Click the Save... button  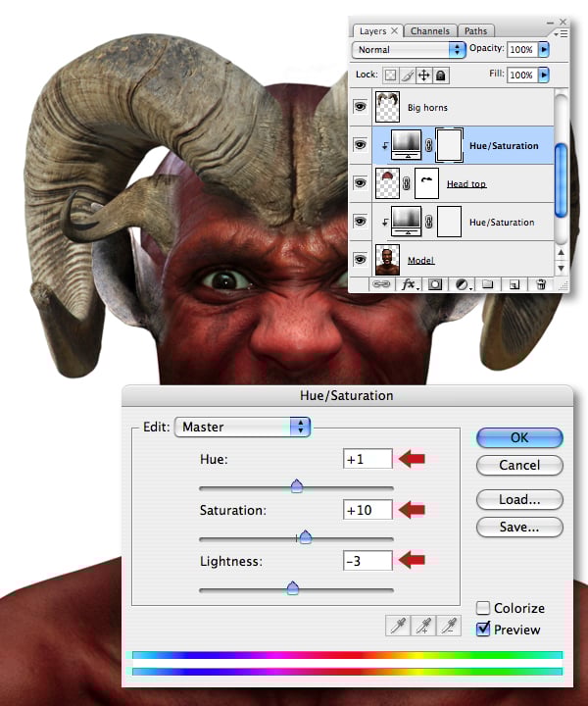coord(519,527)
